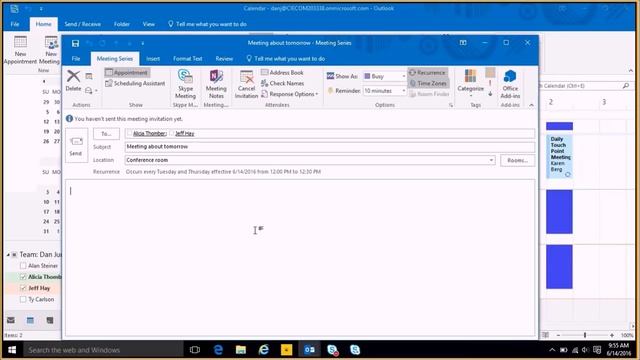640x360 pixels.
Task: Open Task View on taskbar
Action: (x=195, y=350)
